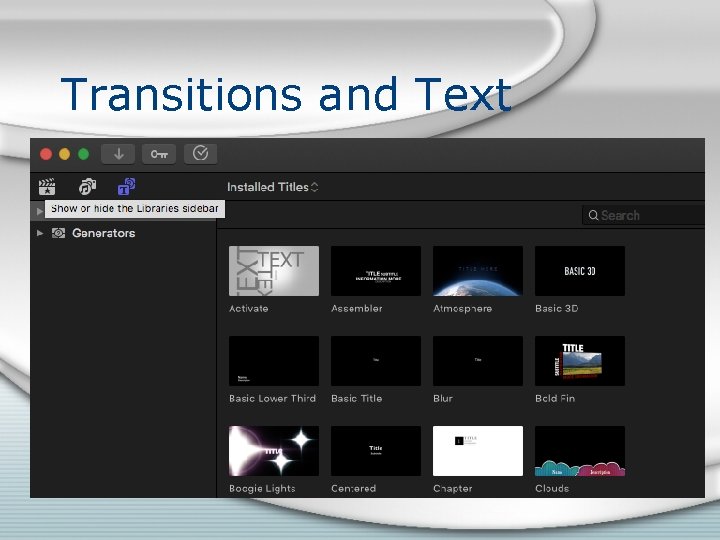The width and height of the screenshot is (720, 540).
Task: Click the "Atmosphere" label text
Action: tap(462, 309)
